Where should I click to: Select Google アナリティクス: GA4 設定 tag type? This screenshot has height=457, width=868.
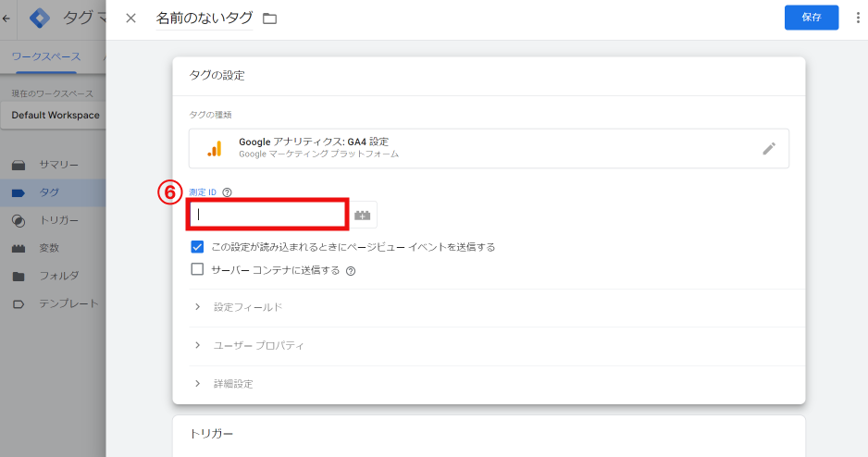[x=489, y=148]
